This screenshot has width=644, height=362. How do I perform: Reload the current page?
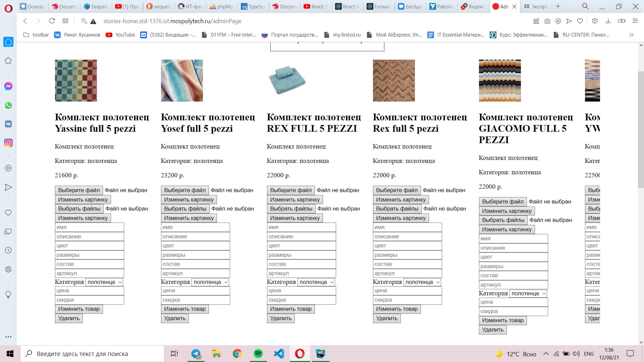pyautogui.click(x=52, y=21)
